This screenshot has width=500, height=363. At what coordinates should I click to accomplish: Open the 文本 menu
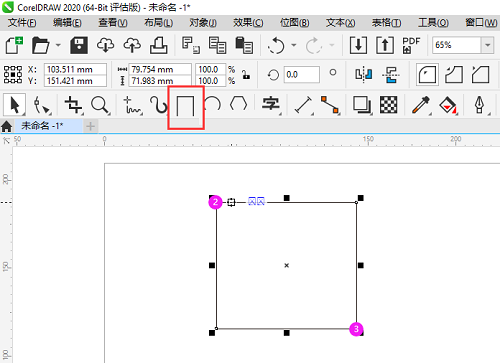point(340,23)
